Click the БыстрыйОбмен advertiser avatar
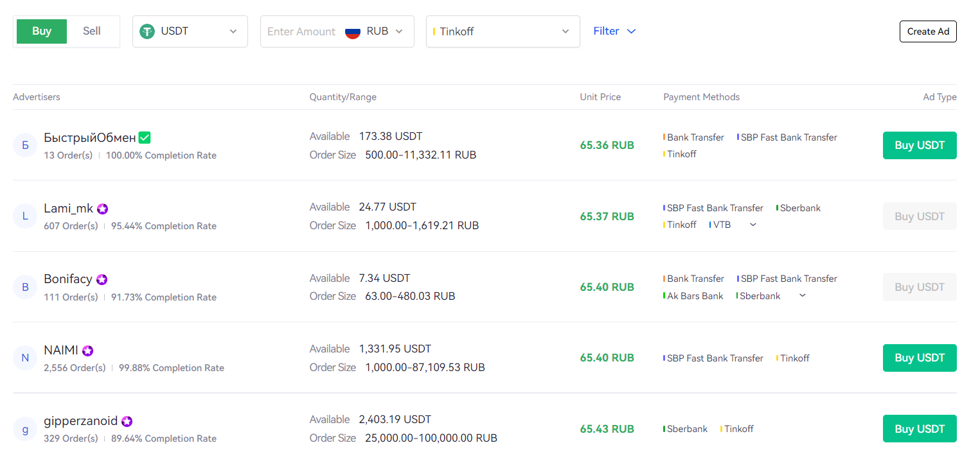 coord(25,145)
